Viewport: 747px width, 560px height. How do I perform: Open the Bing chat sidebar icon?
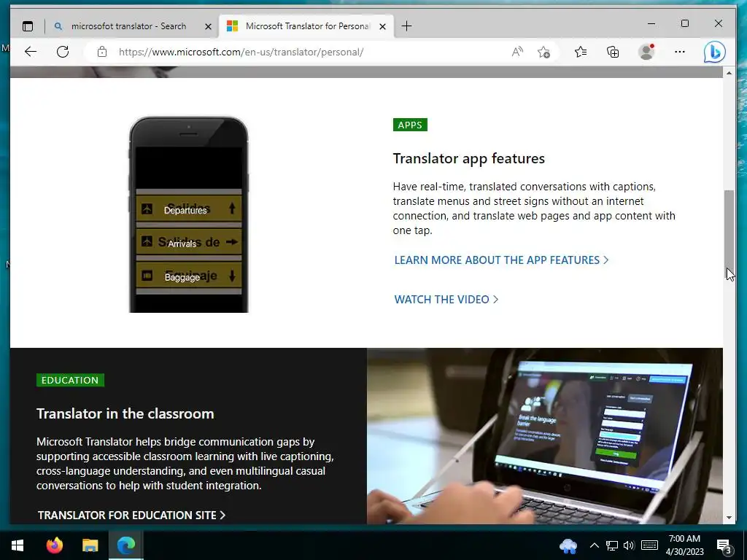click(715, 52)
